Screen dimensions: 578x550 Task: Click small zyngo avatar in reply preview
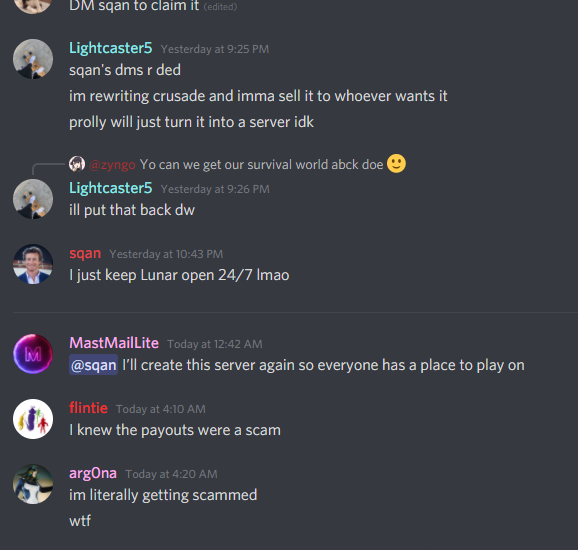tap(77, 164)
